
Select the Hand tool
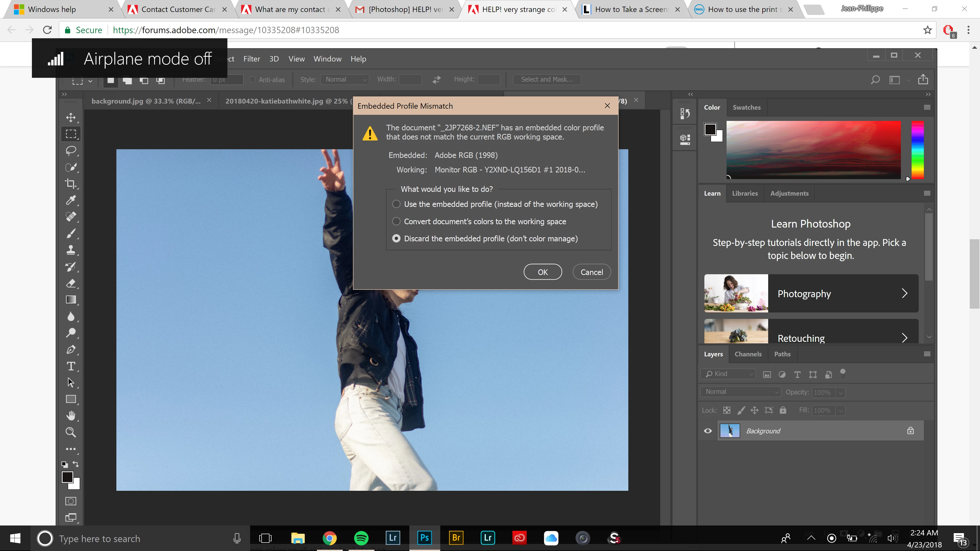click(71, 415)
